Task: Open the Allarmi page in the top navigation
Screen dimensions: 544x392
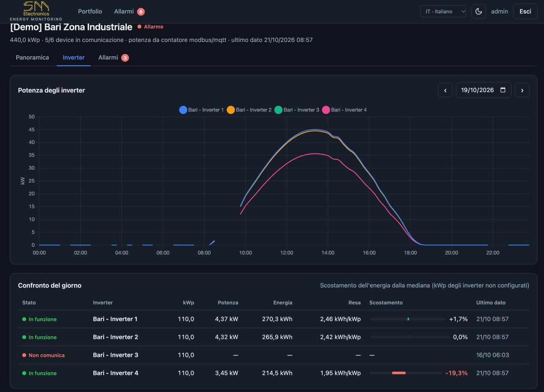Action: click(124, 12)
